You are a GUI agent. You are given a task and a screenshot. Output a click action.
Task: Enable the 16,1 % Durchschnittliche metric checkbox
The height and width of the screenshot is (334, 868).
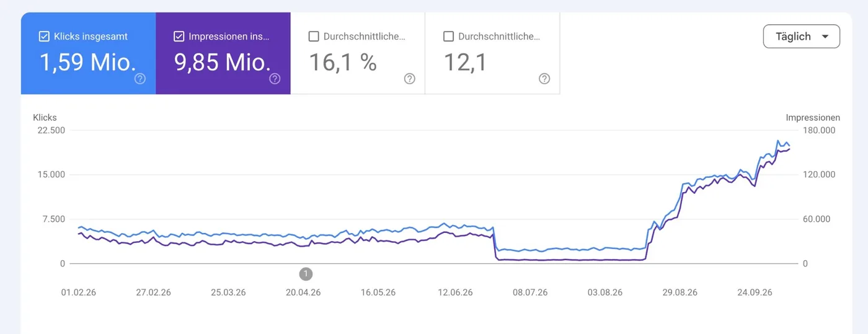point(314,37)
